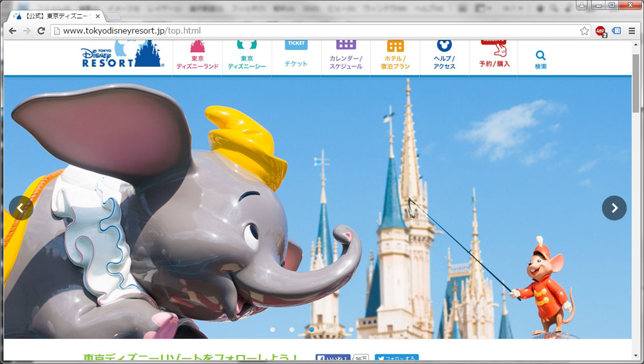This screenshot has width=644, height=364.
Task: Advance the carousel with right arrow
Action: [614, 208]
